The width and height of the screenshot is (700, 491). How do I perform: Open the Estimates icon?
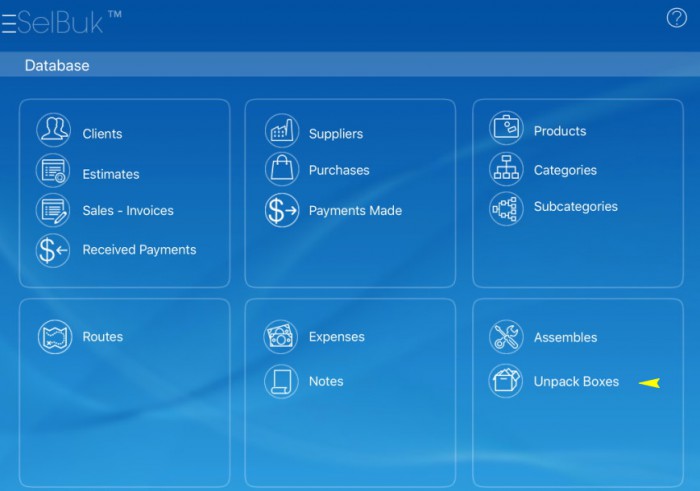pos(53,171)
